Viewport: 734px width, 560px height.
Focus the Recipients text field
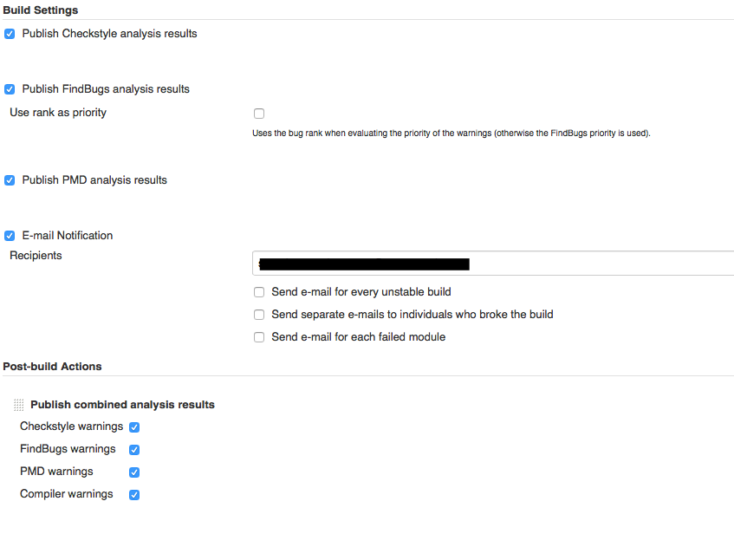click(598, 264)
